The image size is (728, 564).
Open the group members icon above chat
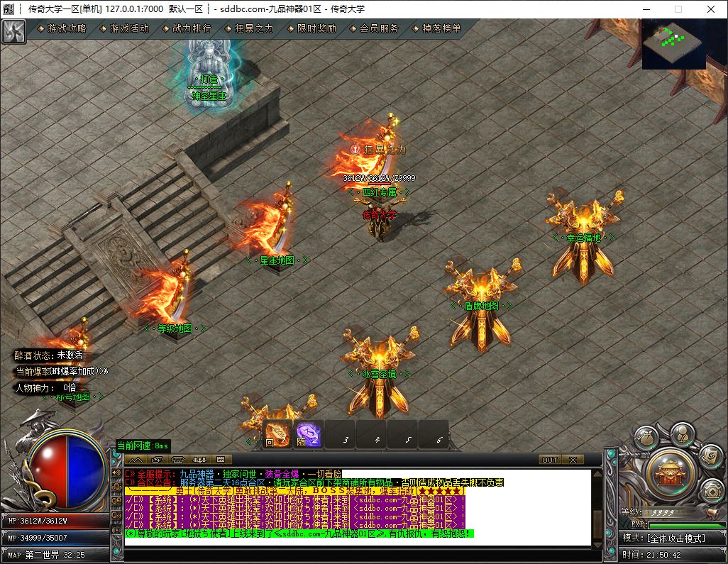click(x=199, y=460)
